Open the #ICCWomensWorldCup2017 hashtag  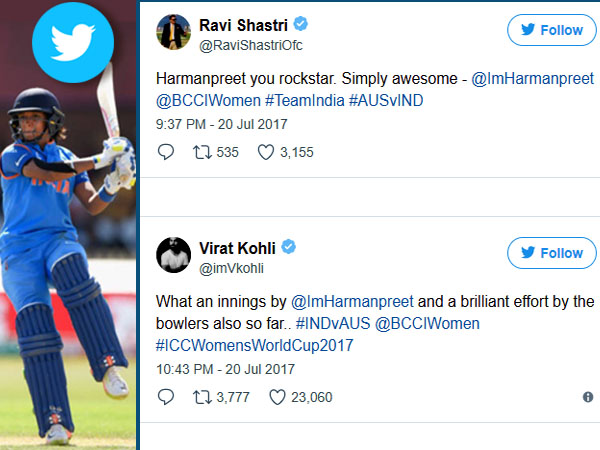coord(254,345)
